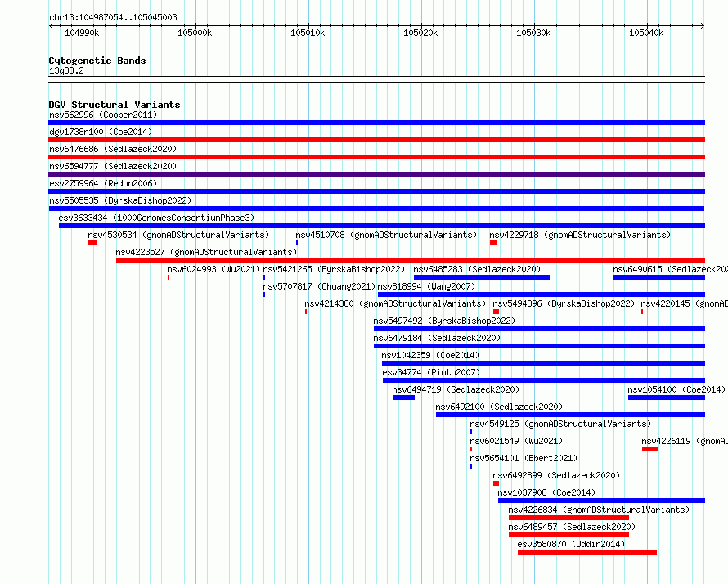Select the 13q33.2 band label
The width and height of the screenshot is (728, 584).
click(x=66, y=70)
